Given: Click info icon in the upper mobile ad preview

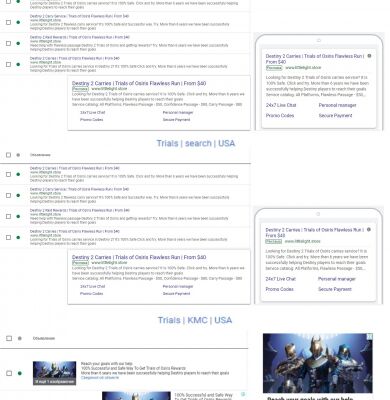Looking at the screenshot, I should click(x=369, y=56).
